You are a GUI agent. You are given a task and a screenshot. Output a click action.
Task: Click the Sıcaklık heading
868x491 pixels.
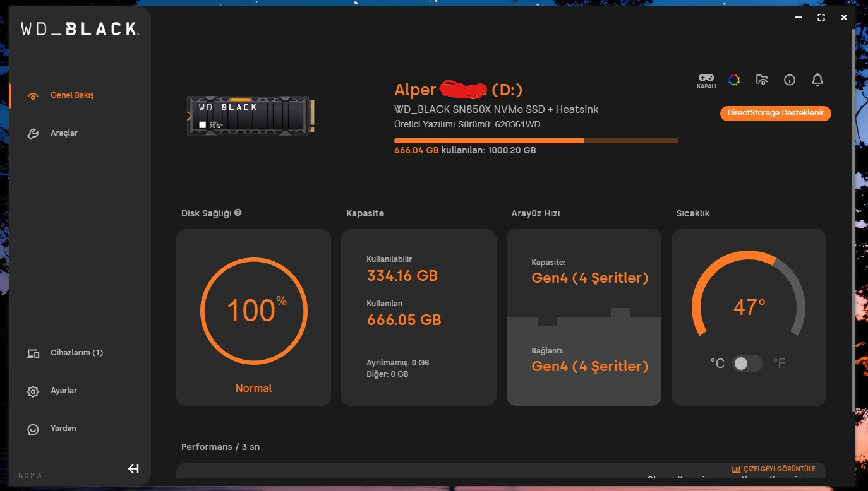[693, 213]
